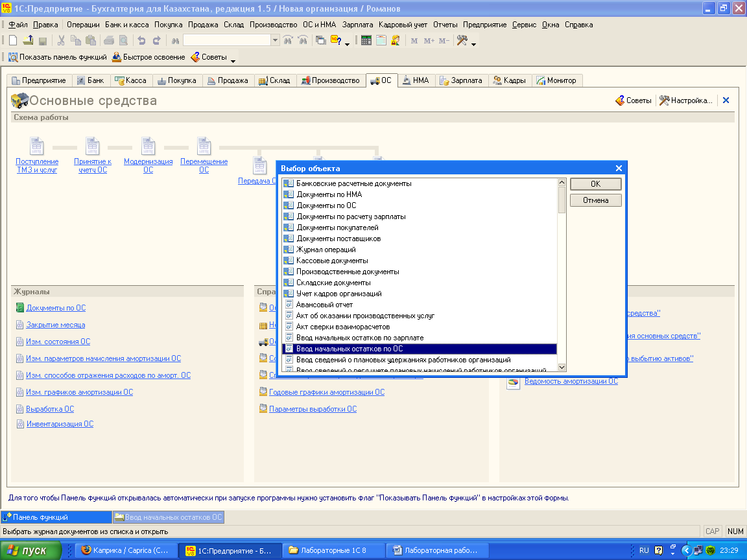The height and width of the screenshot is (560, 747).
Task: Switch to Ввод начальных остатков ОС window tab
Action: coord(169,517)
